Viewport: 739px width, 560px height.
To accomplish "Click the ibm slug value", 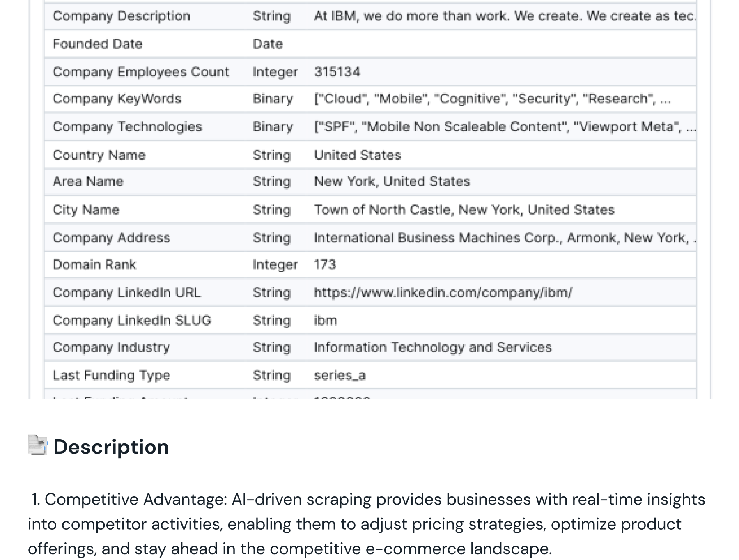I will (326, 321).
